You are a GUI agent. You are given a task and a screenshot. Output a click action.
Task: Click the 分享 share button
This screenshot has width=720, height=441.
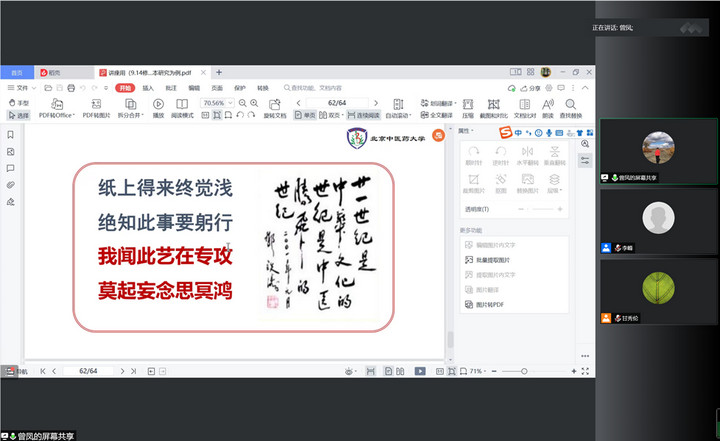(x=531, y=88)
